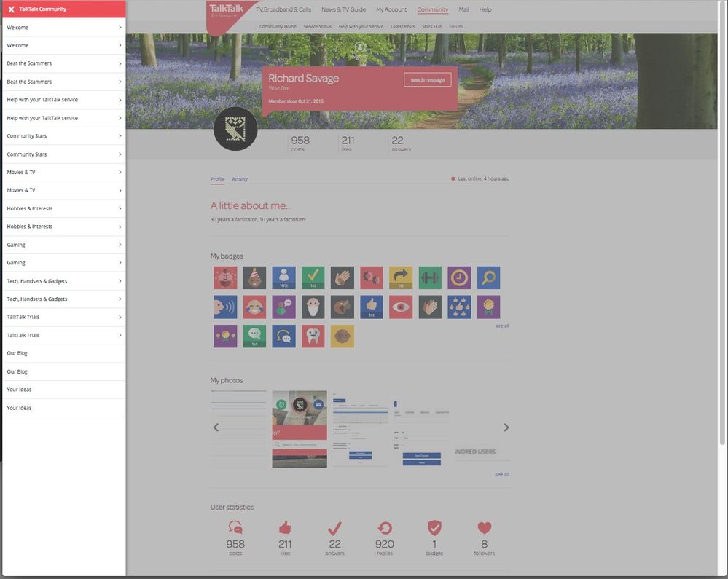Open photo showing IGNORED USERS text
Viewport: 728px width, 579px height.
(482, 429)
